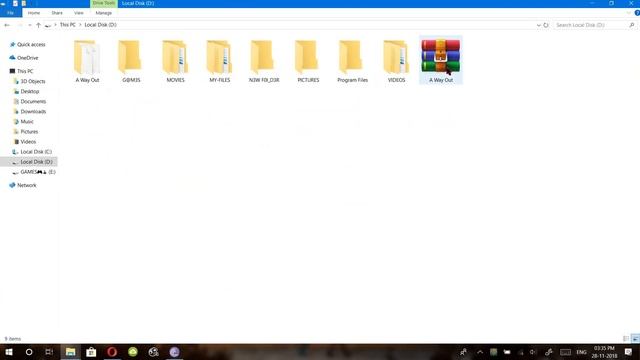Launch Opera browser from the taskbar

click(x=112, y=352)
